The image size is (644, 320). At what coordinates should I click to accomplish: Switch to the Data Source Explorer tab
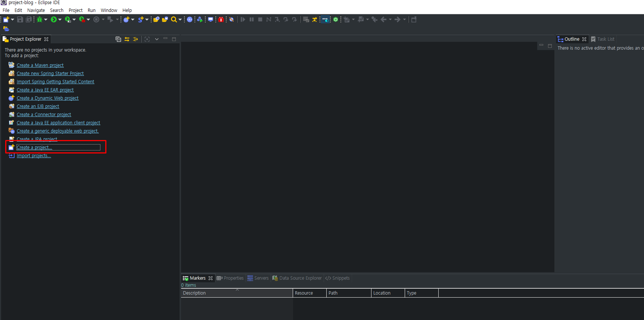(x=297, y=278)
